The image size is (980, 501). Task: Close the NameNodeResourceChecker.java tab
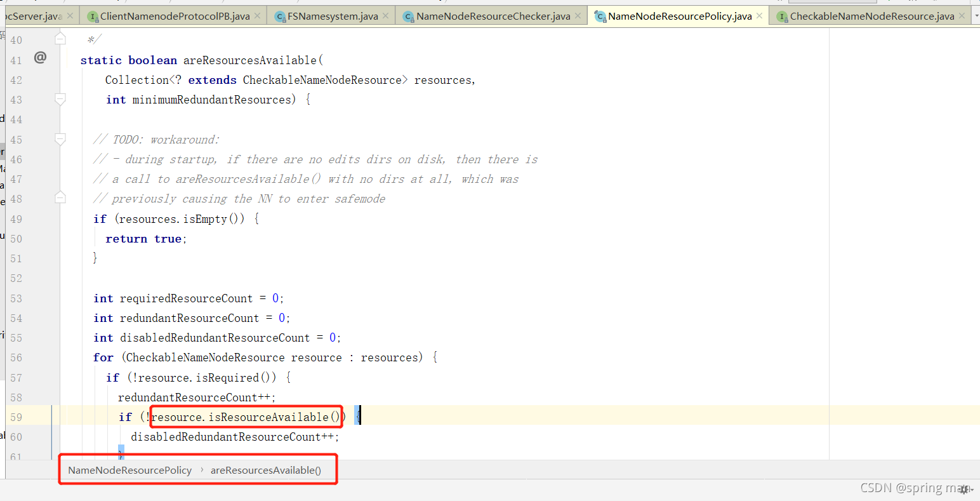click(x=578, y=16)
